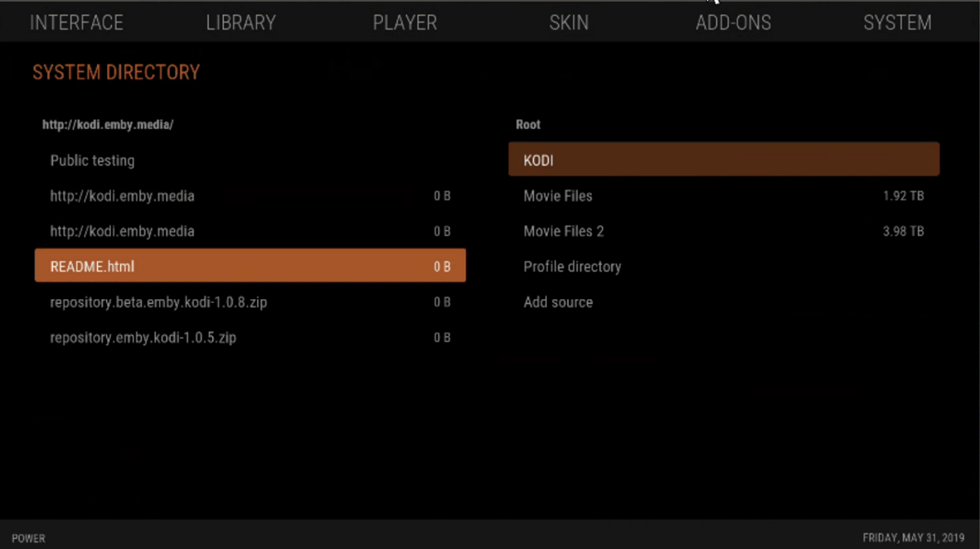980x549 pixels.
Task: Click 0 B next to repository.emby.kodi-1.0.5.zip
Action: point(442,337)
